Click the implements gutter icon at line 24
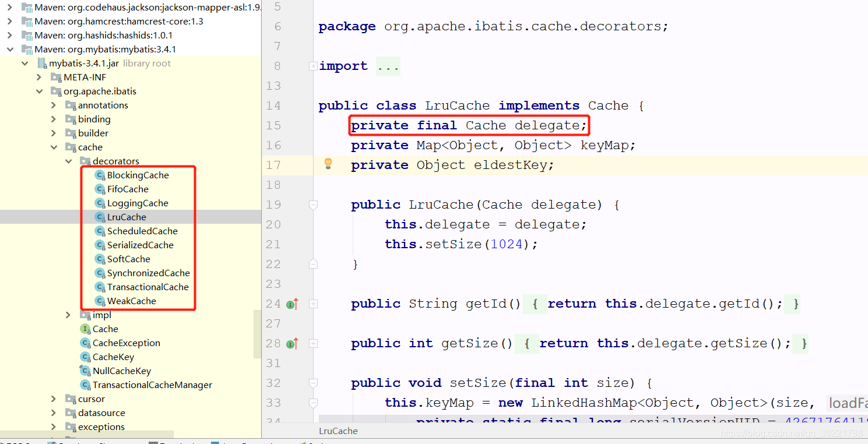 tap(293, 304)
